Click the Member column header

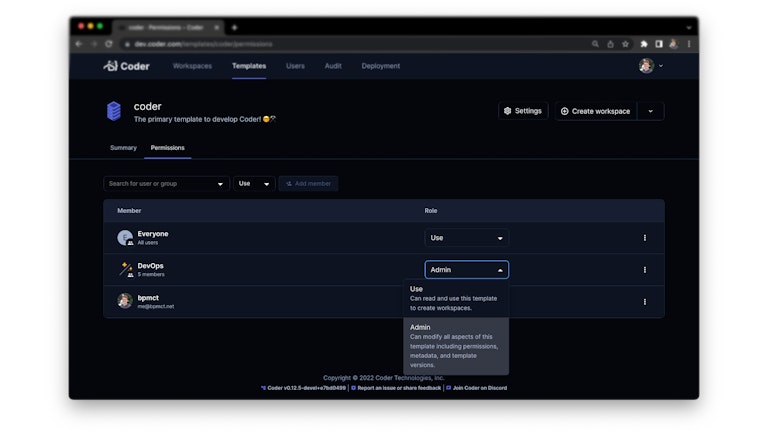click(129, 211)
